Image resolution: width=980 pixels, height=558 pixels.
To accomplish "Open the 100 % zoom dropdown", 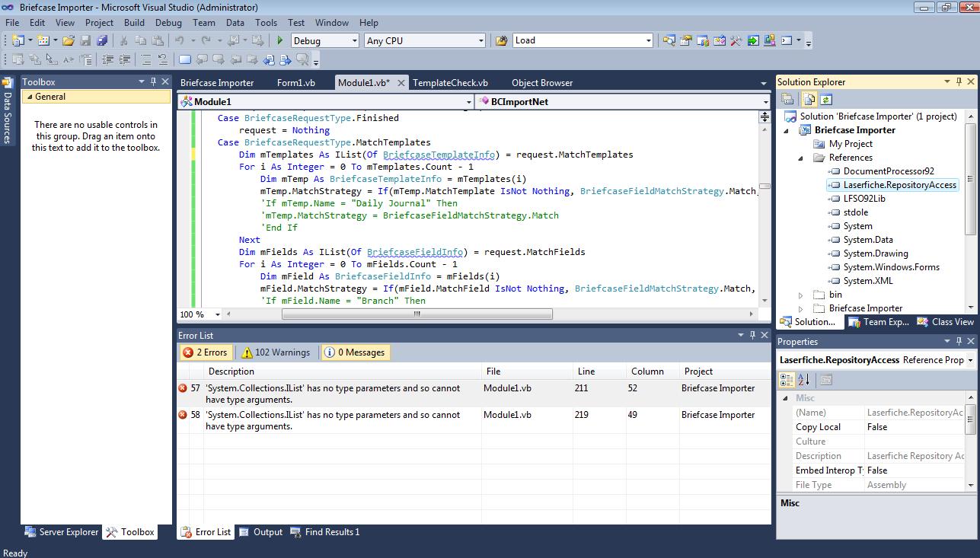I will point(217,314).
